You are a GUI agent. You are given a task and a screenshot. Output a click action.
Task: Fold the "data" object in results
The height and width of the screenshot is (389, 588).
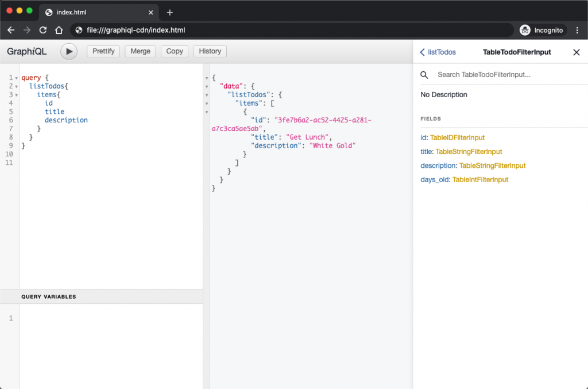click(207, 86)
